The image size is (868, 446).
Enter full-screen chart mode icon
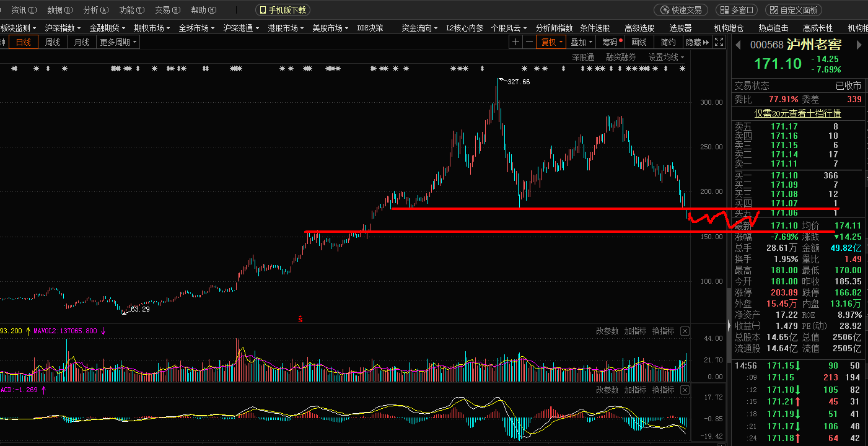[x=719, y=42]
